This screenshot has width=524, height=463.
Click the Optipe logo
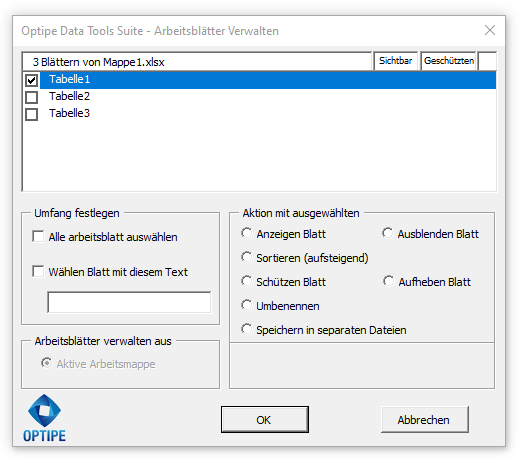point(44,418)
